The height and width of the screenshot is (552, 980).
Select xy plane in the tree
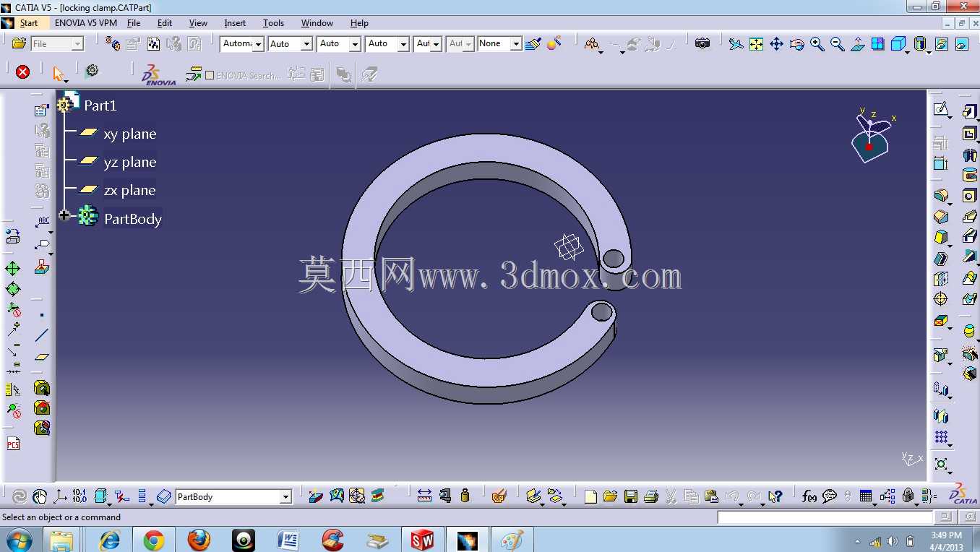(129, 134)
